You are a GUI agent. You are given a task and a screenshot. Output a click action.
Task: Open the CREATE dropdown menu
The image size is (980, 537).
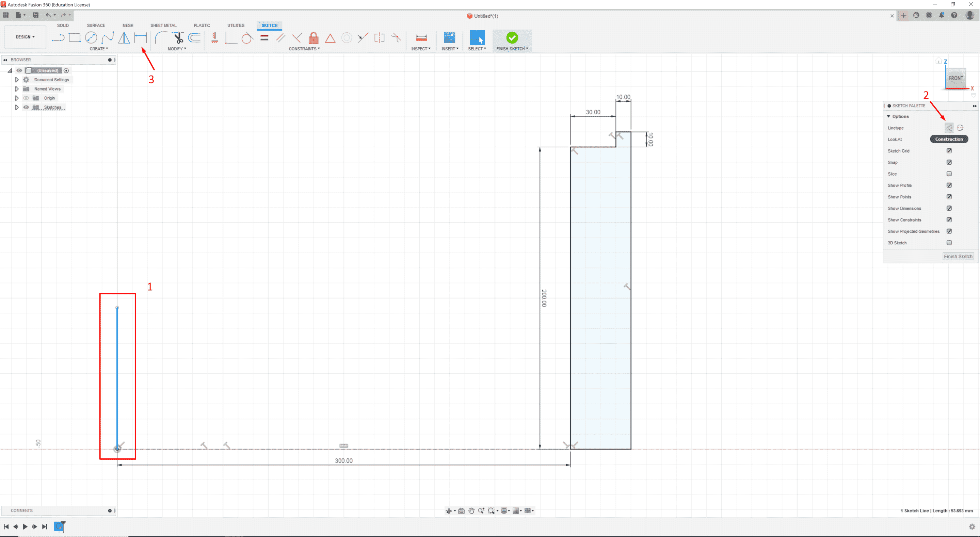point(99,49)
